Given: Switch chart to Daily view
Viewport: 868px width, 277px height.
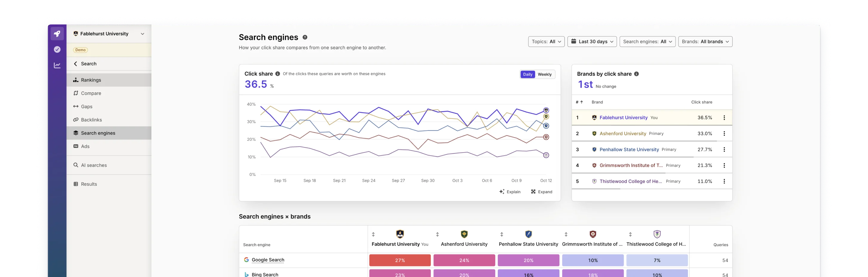Looking at the screenshot, I should pos(527,74).
